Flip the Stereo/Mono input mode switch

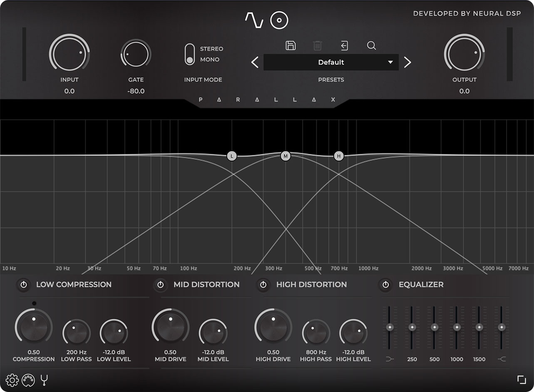click(x=190, y=54)
